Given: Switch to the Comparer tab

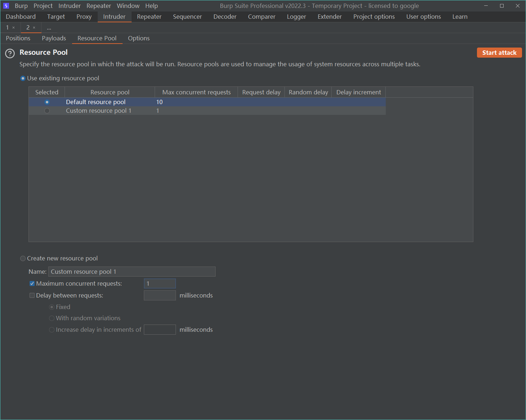Looking at the screenshot, I should coord(262,17).
